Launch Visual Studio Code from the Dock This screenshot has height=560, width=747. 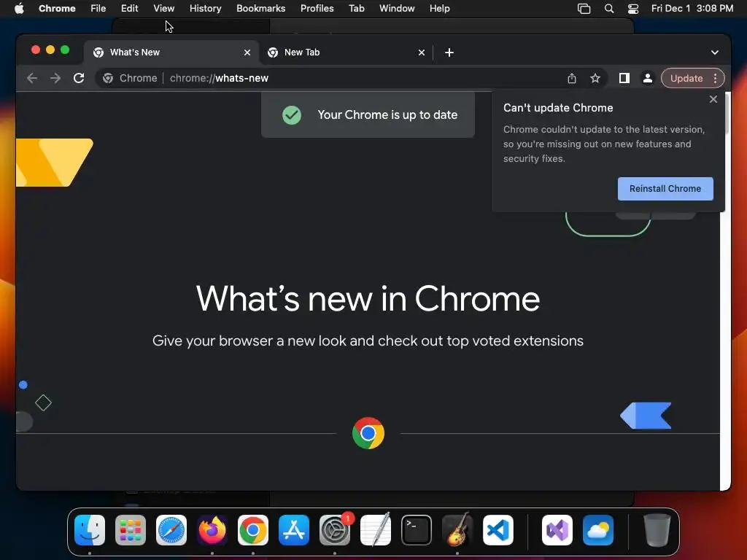498,530
